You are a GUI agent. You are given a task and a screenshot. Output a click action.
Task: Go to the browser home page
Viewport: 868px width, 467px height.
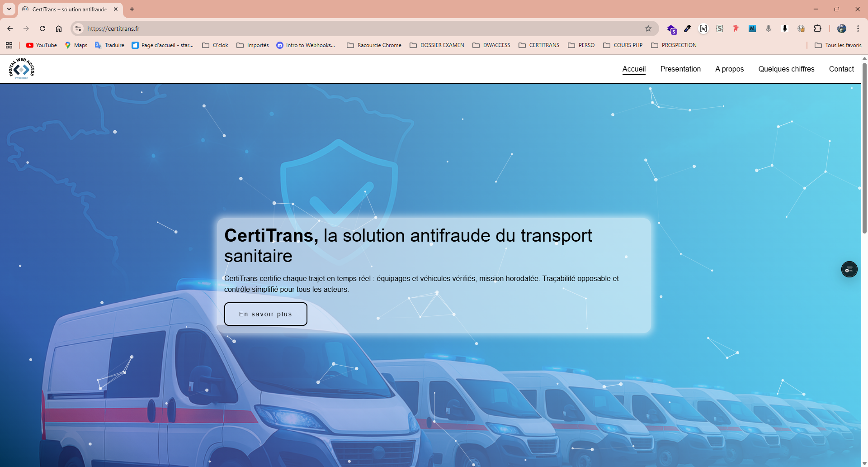coord(59,29)
